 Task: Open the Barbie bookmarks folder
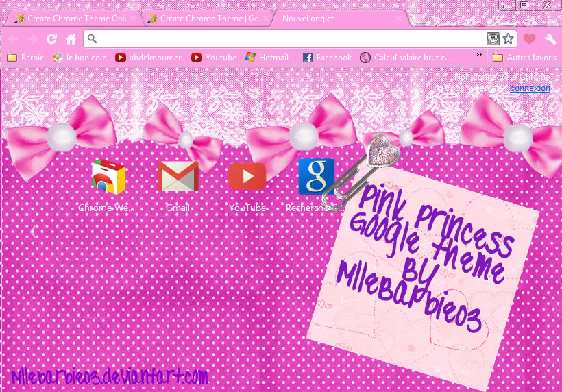[x=25, y=58]
